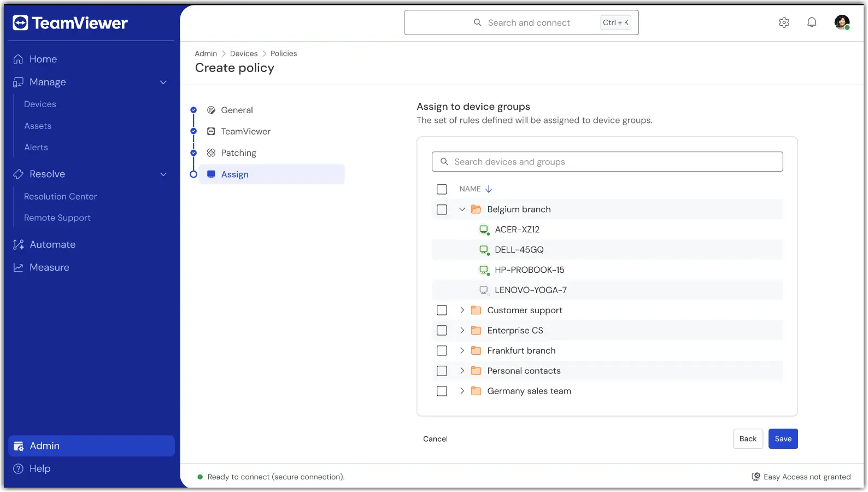This screenshot has height=492, width=868.
Task: Go to the Patching step label
Action: [x=238, y=153]
